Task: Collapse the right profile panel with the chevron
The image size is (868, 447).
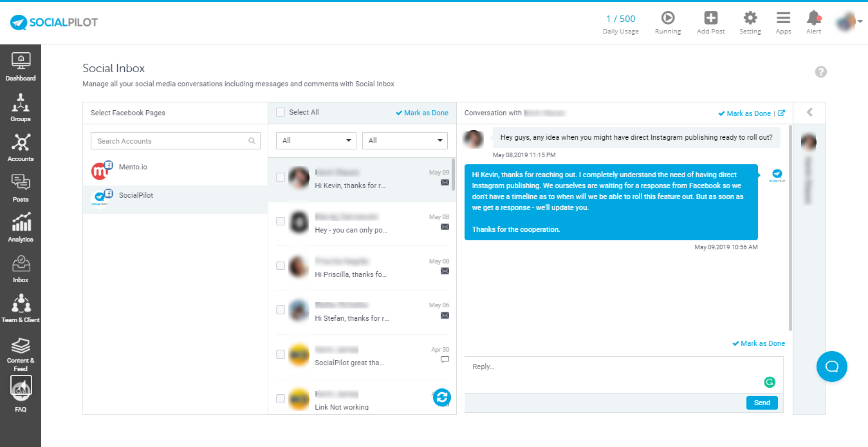Action: coord(809,112)
